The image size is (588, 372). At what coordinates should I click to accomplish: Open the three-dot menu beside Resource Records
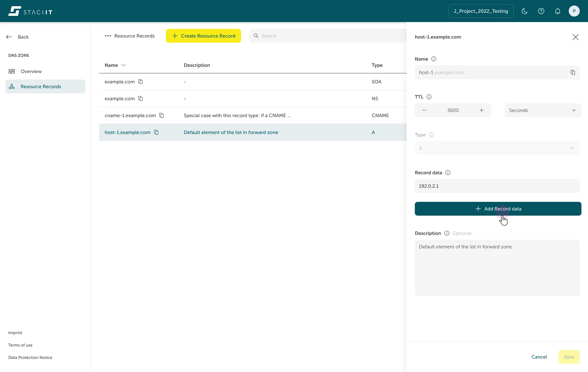[108, 36]
